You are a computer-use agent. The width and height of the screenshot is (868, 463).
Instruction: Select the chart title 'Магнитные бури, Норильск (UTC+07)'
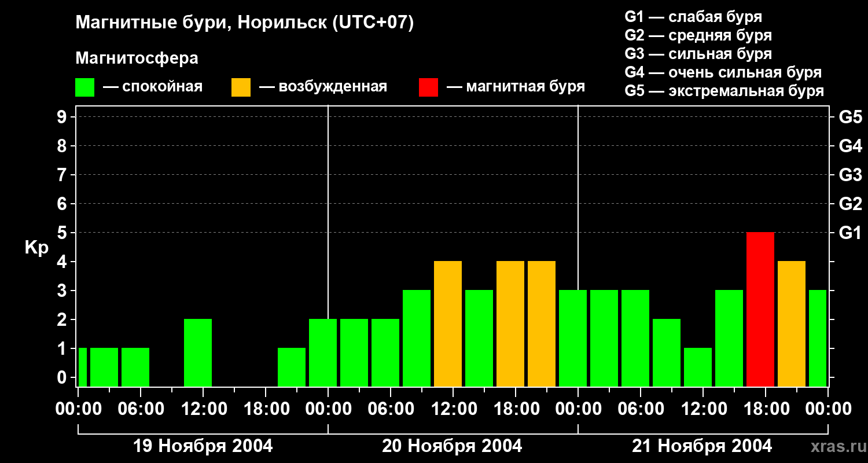245,23
